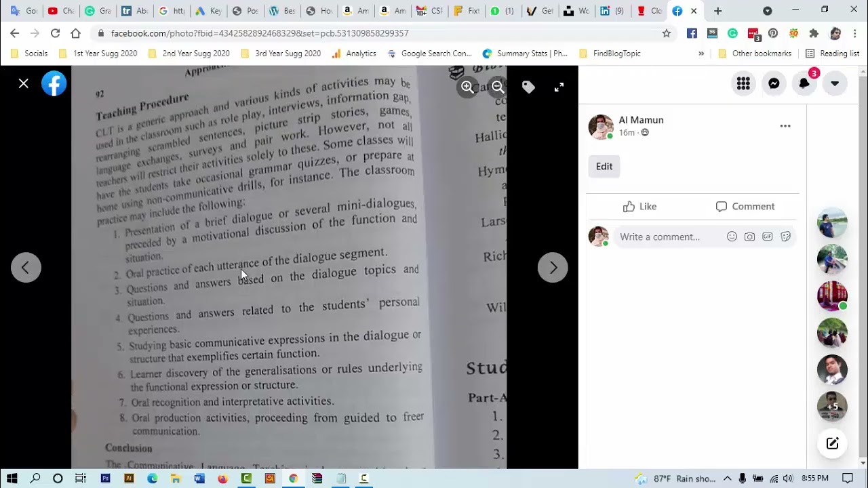The image size is (868, 488).
Task: Open the Reading list
Action: pos(832,54)
